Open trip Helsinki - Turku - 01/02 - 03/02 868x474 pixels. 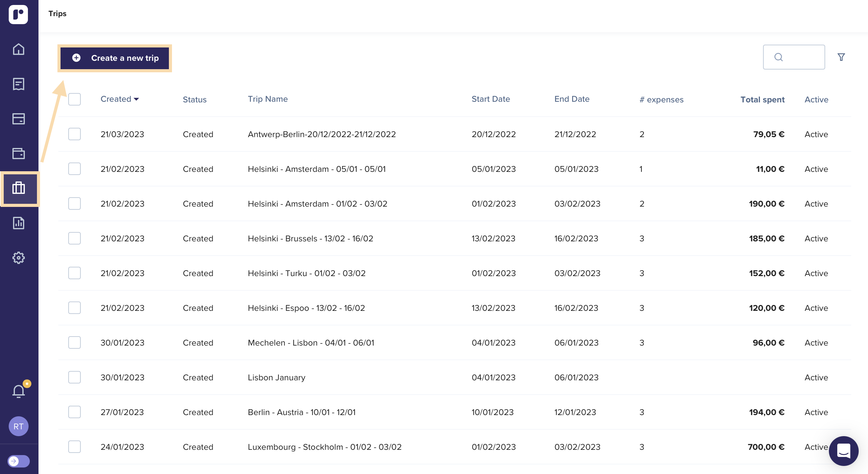tap(307, 273)
